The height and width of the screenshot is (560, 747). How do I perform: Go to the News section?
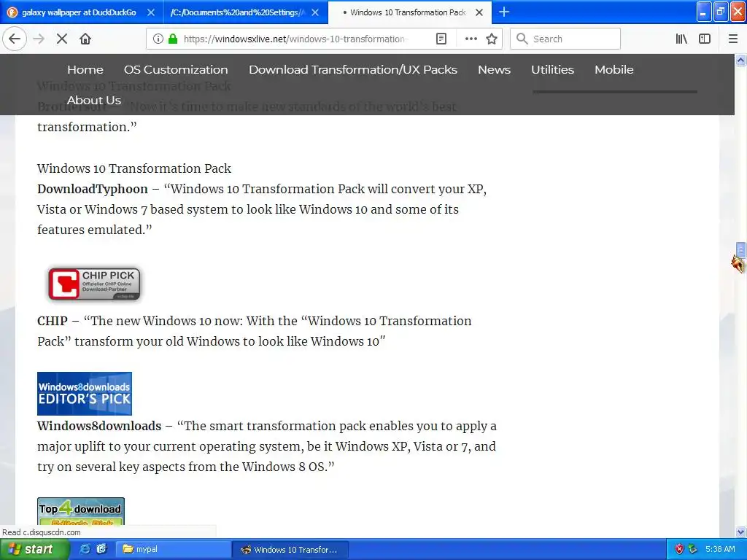tap(494, 69)
